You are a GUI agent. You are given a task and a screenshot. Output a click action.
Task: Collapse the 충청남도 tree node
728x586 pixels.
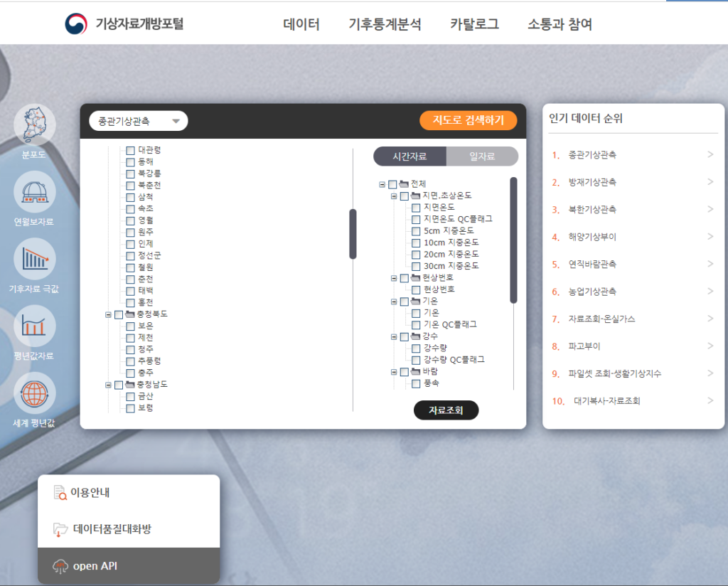pyautogui.click(x=108, y=385)
